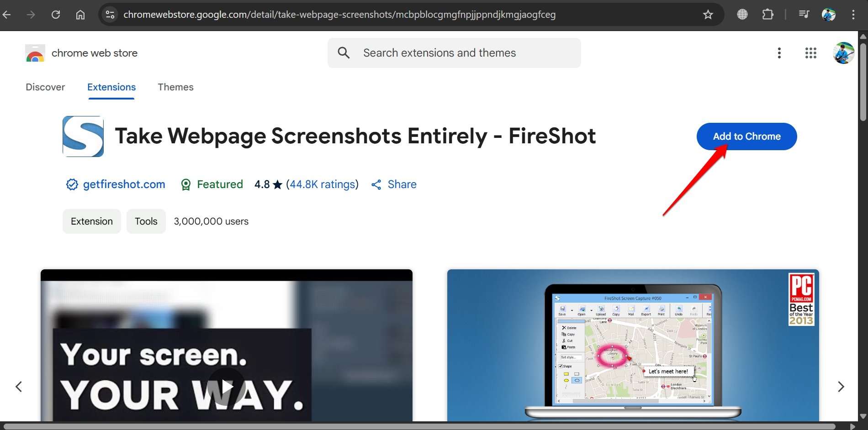868x430 pixels.
Task: Open the laptop map screenshot thumbnail
Action: tap(633, 346)
